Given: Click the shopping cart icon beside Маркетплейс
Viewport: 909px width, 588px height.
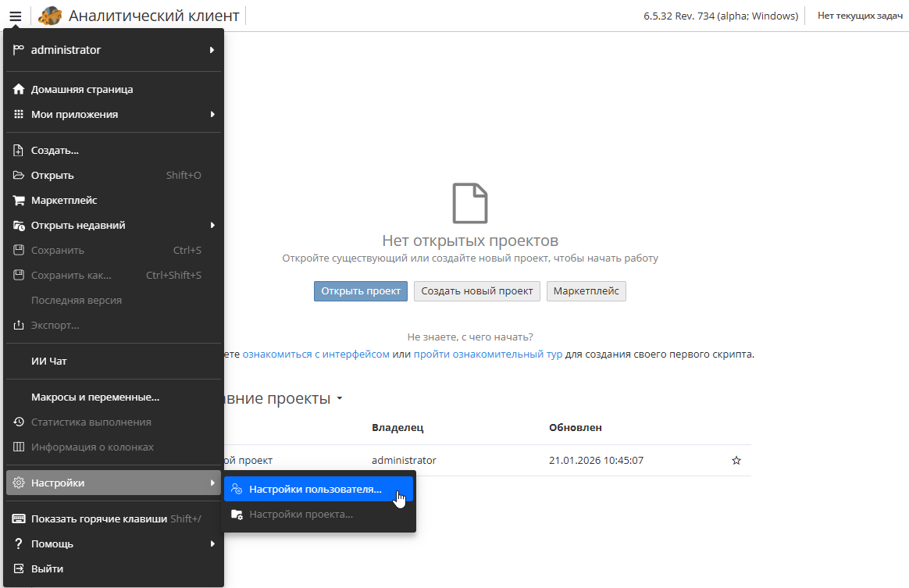Looking at the screenshot, I should click(x=18, y=200).
